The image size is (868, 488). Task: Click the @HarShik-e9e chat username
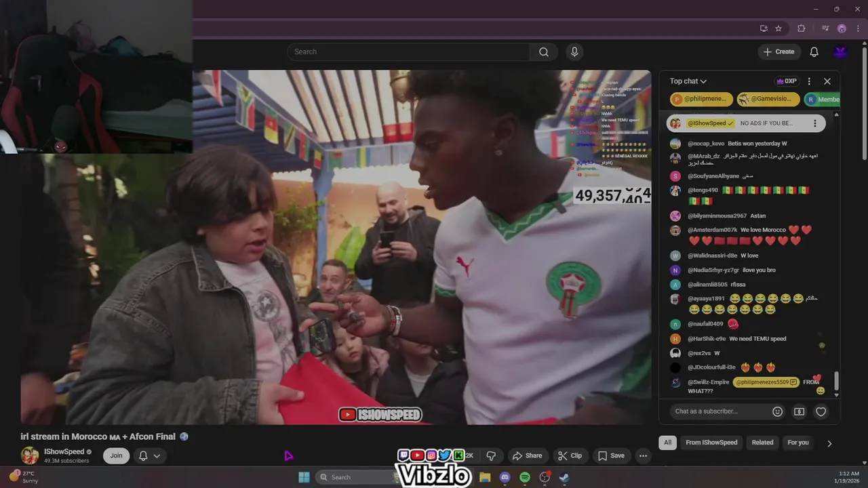[x=707, y=339]
